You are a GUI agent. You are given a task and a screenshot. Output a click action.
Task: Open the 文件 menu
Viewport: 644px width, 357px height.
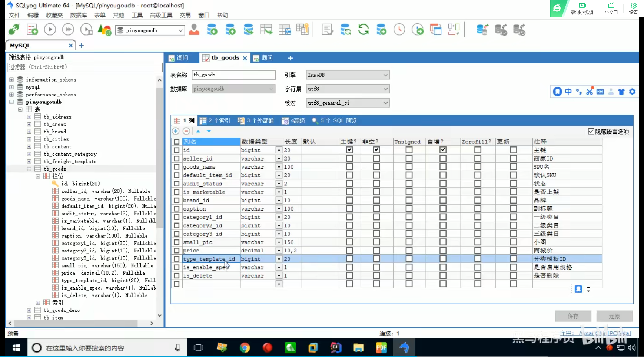point(14,15)
